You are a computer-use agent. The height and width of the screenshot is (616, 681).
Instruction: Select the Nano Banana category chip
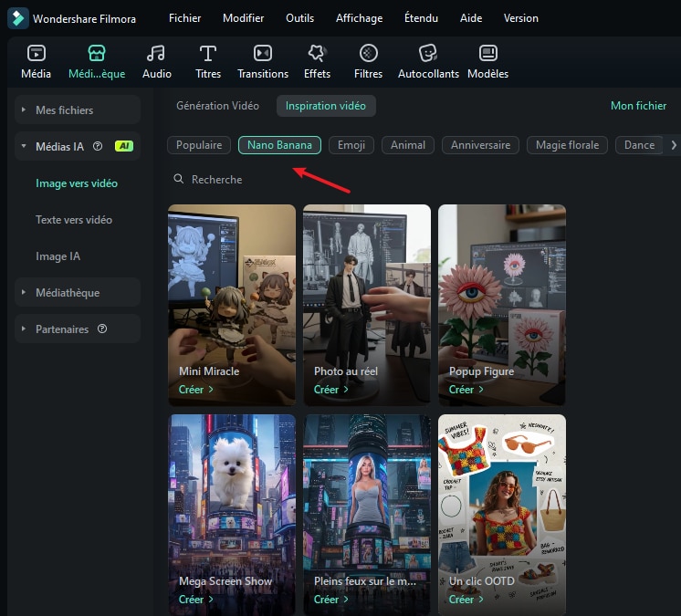coord(279,145)
